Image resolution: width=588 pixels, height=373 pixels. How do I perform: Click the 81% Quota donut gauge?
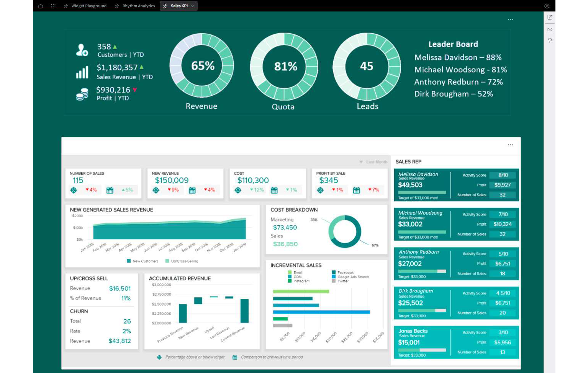tap(284, 66)
